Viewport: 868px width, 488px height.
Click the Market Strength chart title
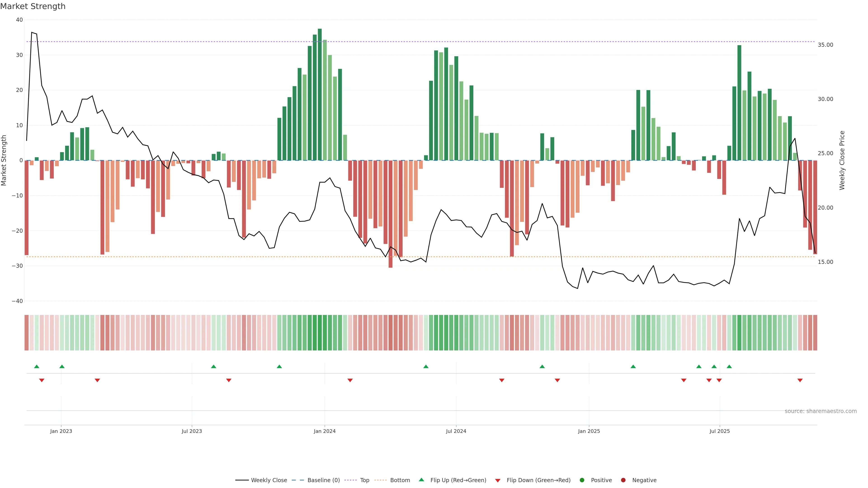tap(33, 6)
